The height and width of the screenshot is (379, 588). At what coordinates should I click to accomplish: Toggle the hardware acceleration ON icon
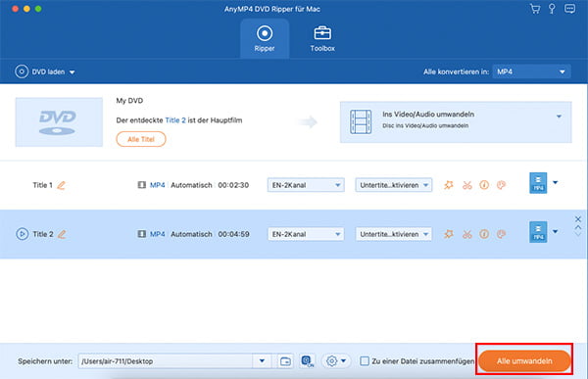(x=308, y=361)
